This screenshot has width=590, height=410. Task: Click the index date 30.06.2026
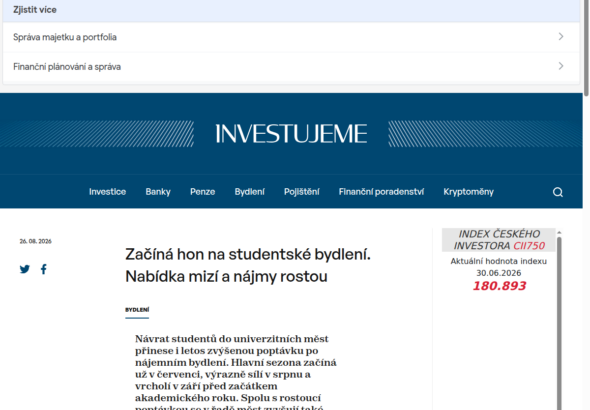click(x=499, y=273)
